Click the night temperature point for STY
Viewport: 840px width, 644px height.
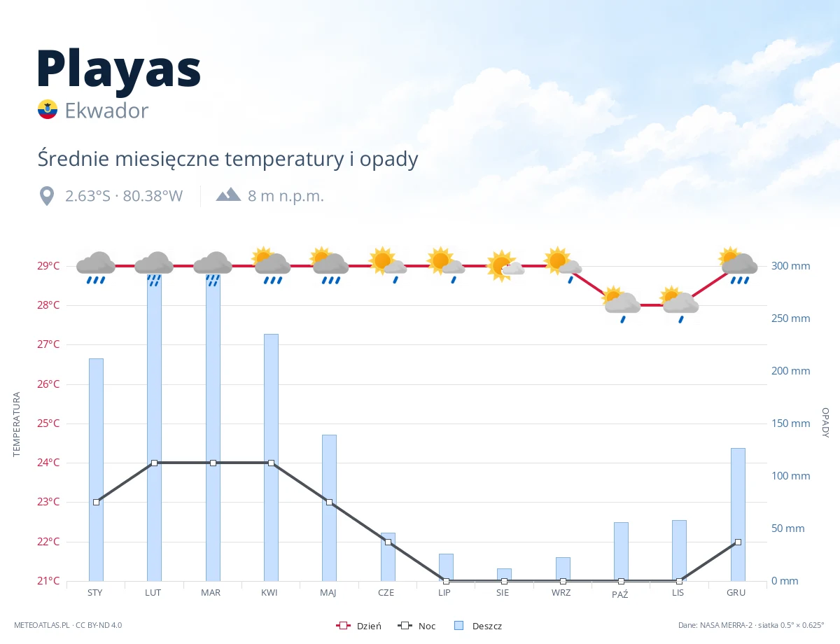point(96,502)
